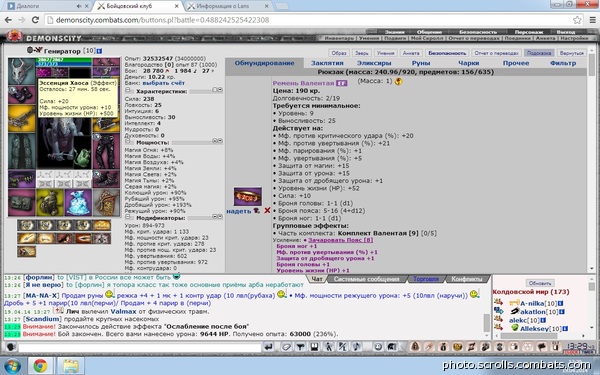Click the boots equipment slot on right
Image resolution: width=600 pixels, height=375 pixels.
coord(106,179)
